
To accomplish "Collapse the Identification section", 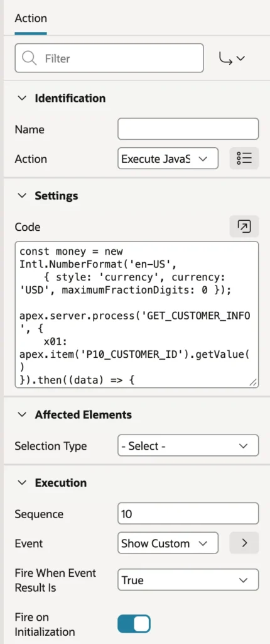I will (22, 98).
